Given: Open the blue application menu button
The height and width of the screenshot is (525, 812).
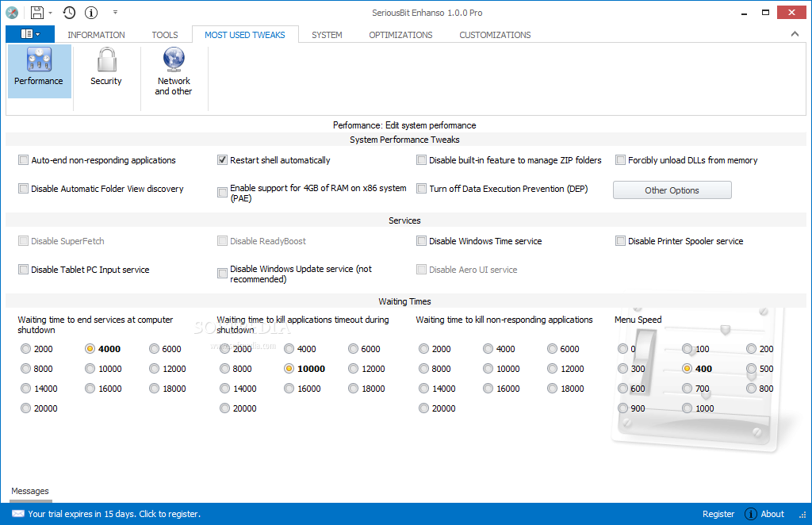Looking at the screenshot, I should coord(30,34).
